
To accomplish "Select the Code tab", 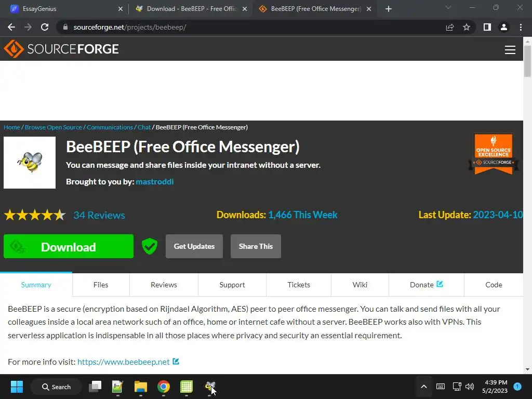I will click(494, 285).
